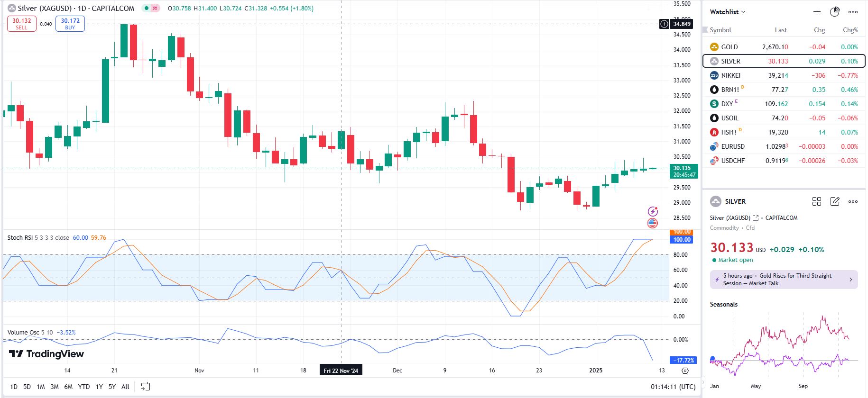Open external link icon next to Silver (XAGUSD)
The height and width of the screenshot is (398, 868).
click(756, 218)
